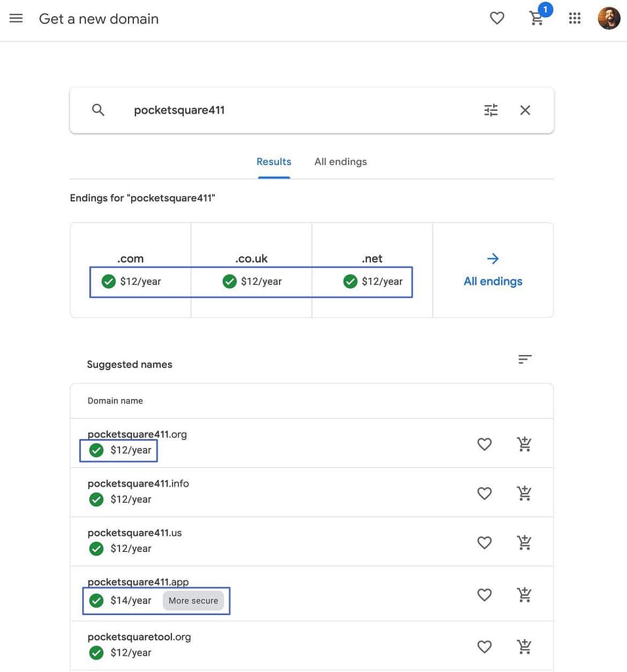The width and height of the screenshot is (627, 672).
Task: Open your Google account profile picture
Action: [609, 18]
